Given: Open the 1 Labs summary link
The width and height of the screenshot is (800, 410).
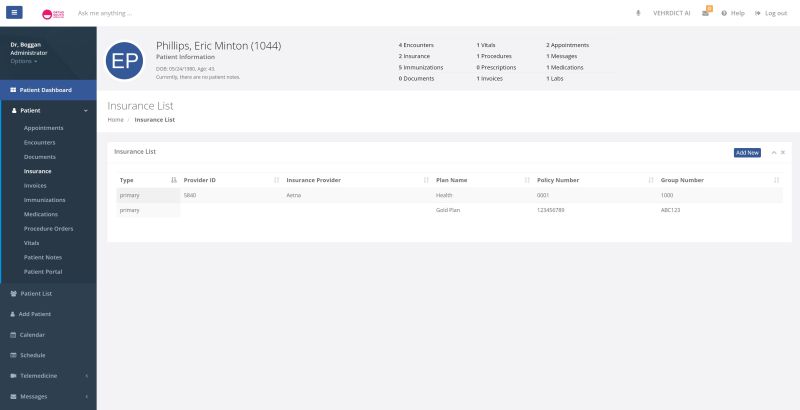Looking at the screenshot, I should (x=555, y=79).
